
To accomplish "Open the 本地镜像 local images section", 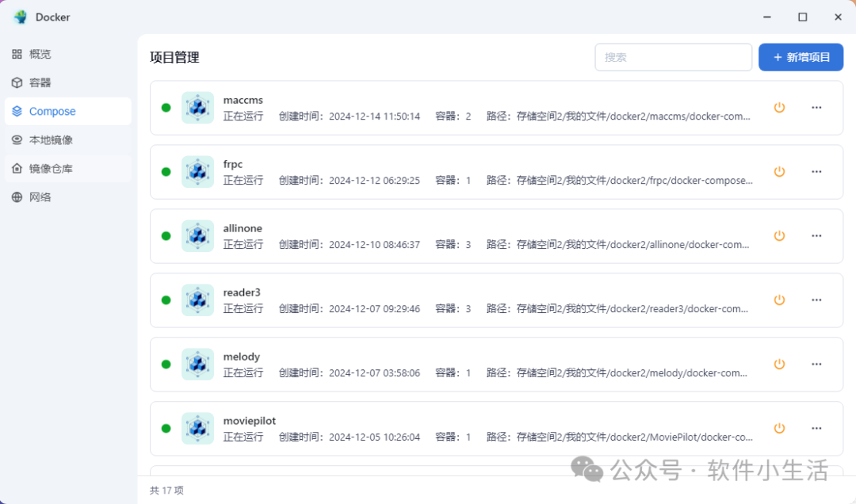I will pyautogui.click(x=67, y=139).
